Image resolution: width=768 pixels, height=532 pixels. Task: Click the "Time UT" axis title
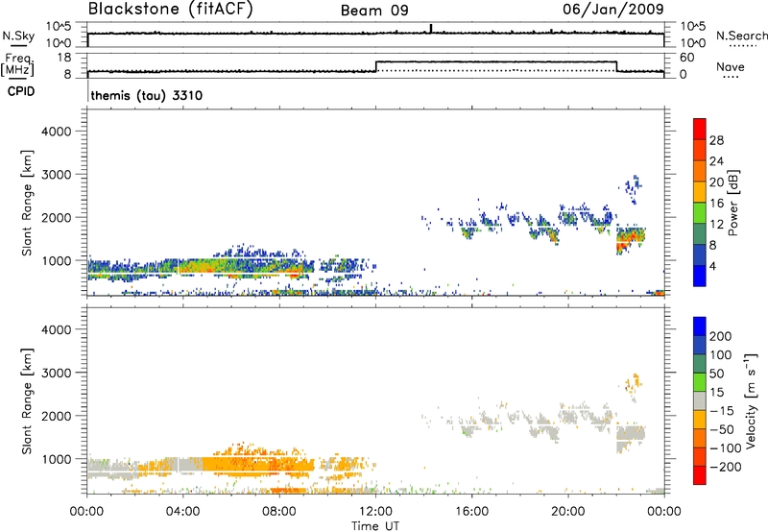(x=375, y=526)
